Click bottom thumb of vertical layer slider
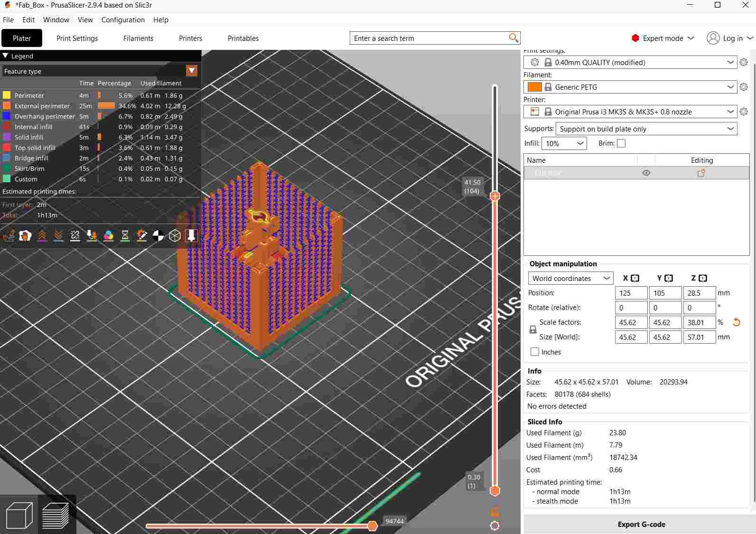The width and height of the screenshot is (756, 534). pyautogui.click(x=495, y=490)
